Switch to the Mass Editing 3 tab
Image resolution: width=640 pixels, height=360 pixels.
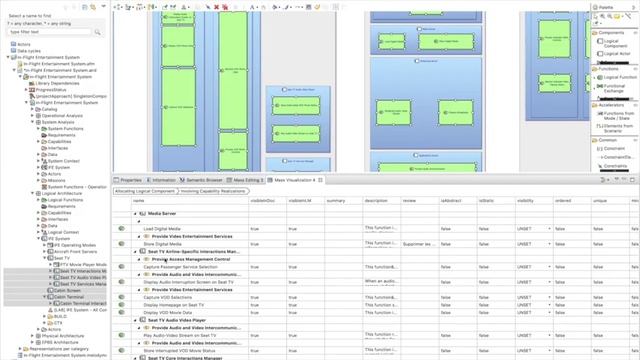pyautogui.click(x=245, y=180)
